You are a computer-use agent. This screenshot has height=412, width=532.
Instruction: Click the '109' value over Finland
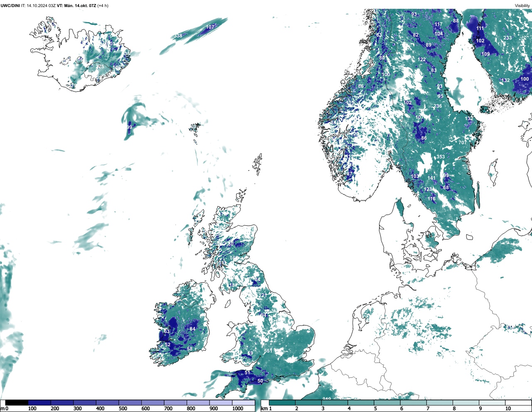(485, 54)
